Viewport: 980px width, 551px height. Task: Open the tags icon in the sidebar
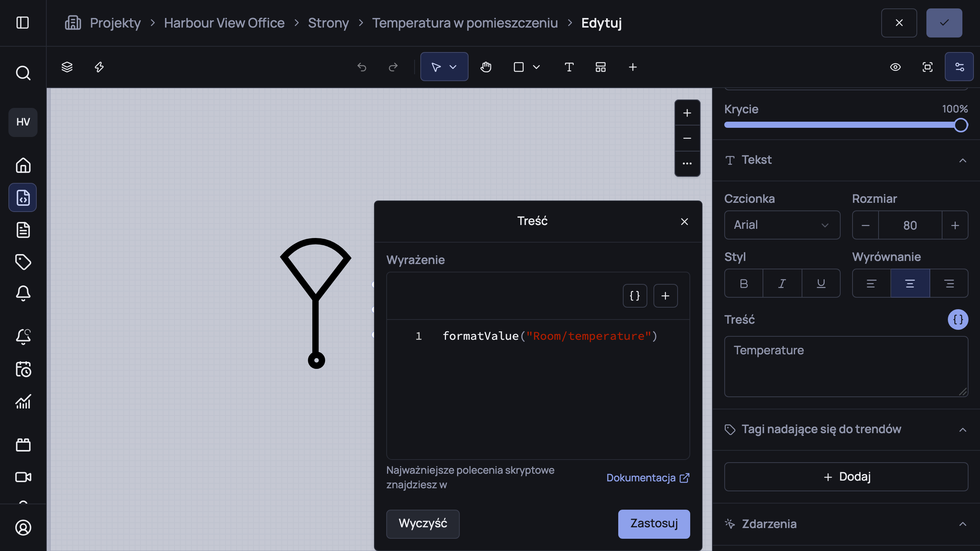tap(23, 262)
